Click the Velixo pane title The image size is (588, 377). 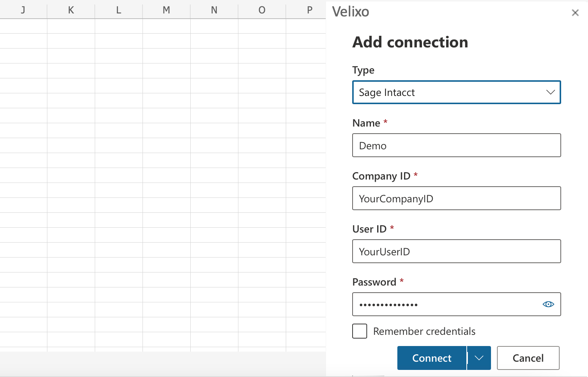point(350,12)
